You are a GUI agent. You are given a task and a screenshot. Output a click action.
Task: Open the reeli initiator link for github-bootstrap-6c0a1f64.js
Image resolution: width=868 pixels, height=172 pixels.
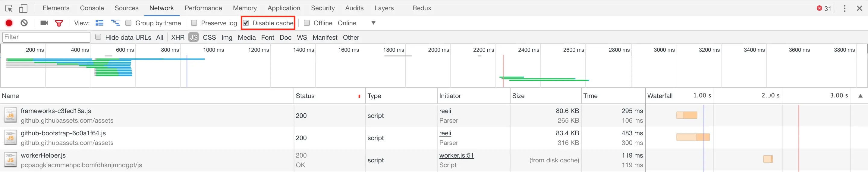point(445,133)
